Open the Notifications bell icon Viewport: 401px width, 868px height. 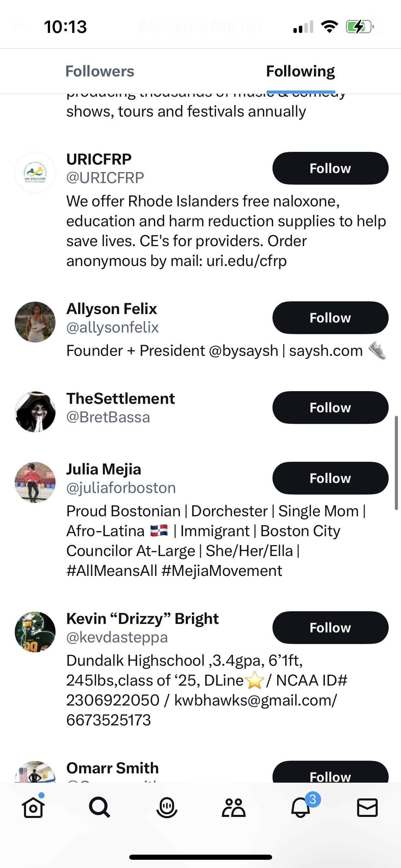click(301, 808)
